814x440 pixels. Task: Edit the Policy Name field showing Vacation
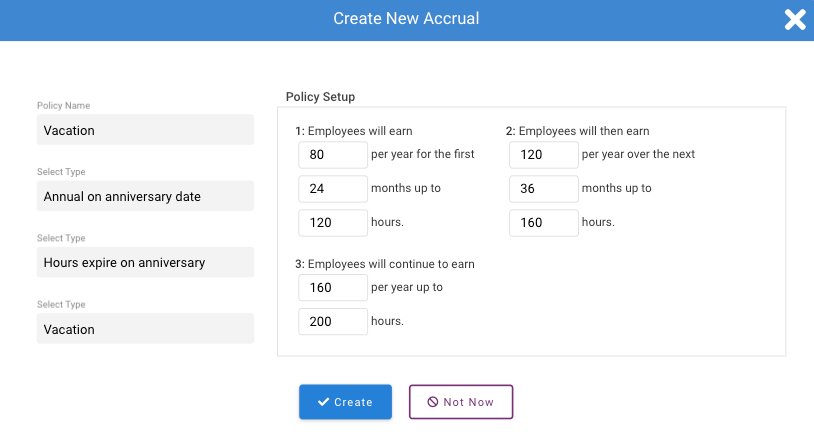click(145, 130)
